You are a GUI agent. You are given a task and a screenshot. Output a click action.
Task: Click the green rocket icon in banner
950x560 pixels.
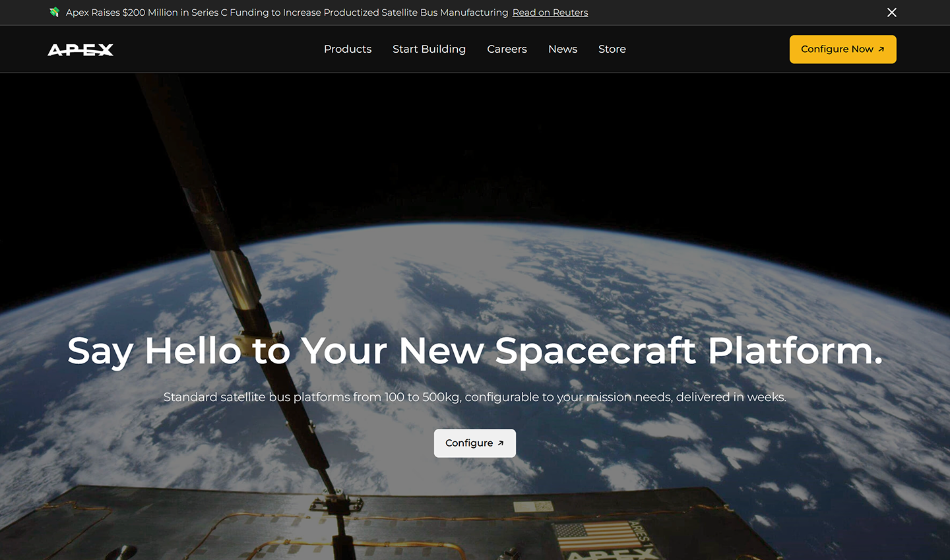point(54,12)
